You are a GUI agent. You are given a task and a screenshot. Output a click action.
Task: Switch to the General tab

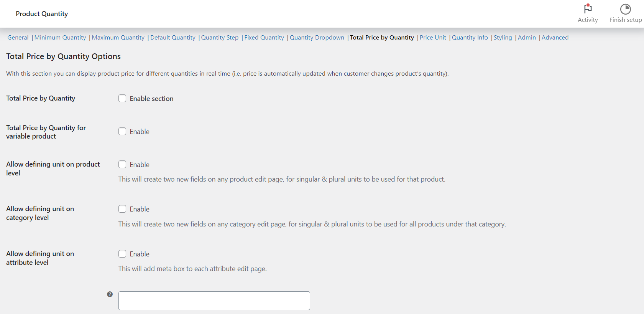18,37
